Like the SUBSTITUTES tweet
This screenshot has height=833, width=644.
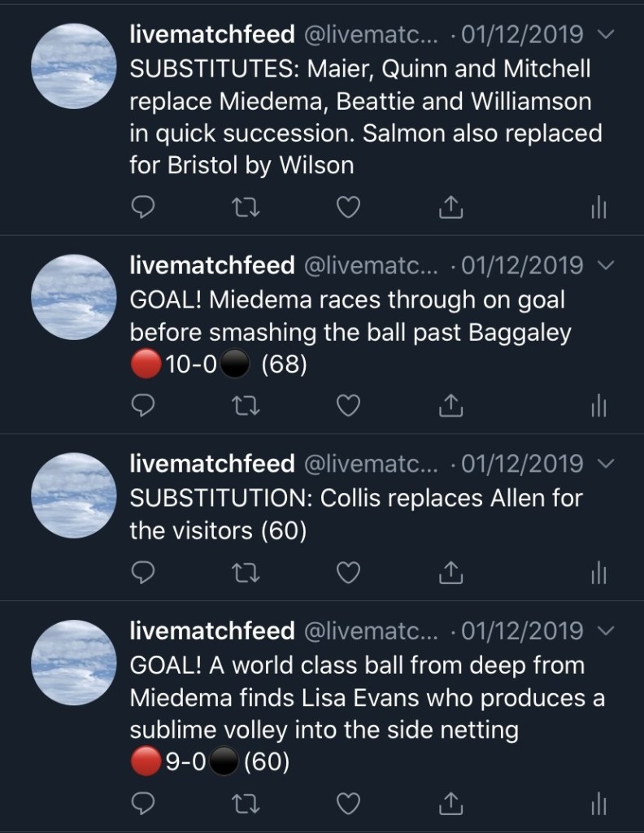tap(348, 208)
